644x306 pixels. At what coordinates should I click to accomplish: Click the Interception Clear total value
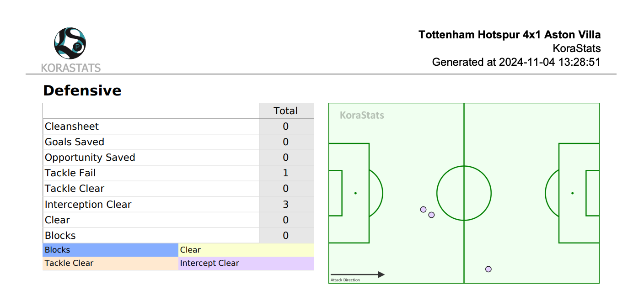(286, 204)
